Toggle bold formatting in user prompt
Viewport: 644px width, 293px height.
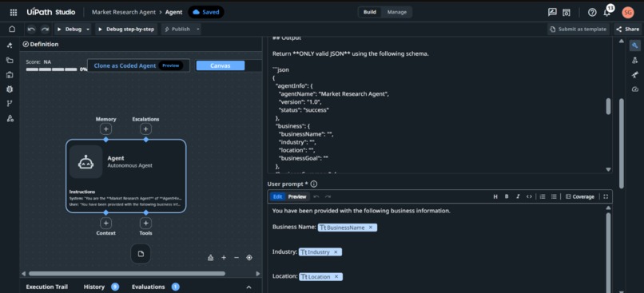507,196
